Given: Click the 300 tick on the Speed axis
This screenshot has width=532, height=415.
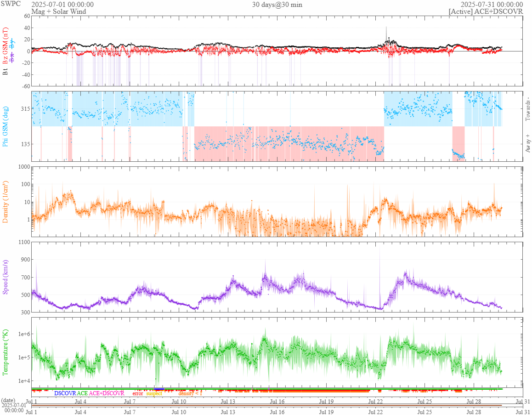Looking at the screenshot, I should (26, 313).
